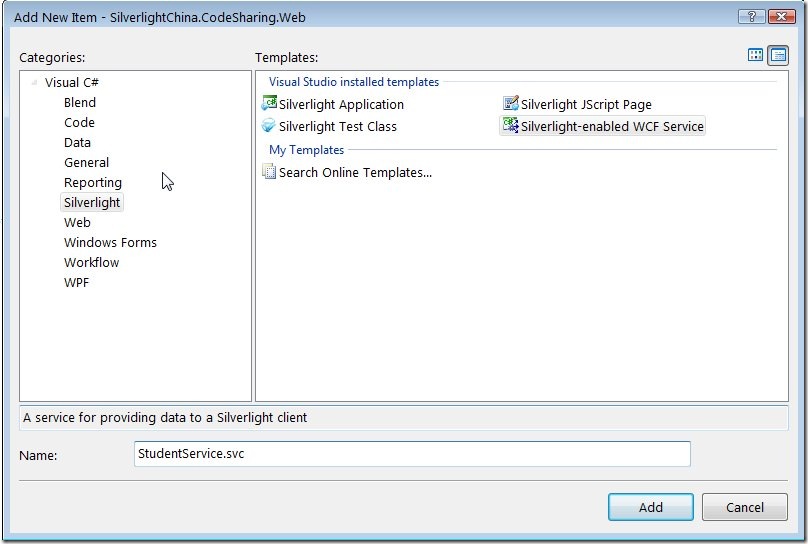Viewport: 808px width, 544px height.
Task: Click the Search Online Templates icon
Action: click(x=269, y=171)
